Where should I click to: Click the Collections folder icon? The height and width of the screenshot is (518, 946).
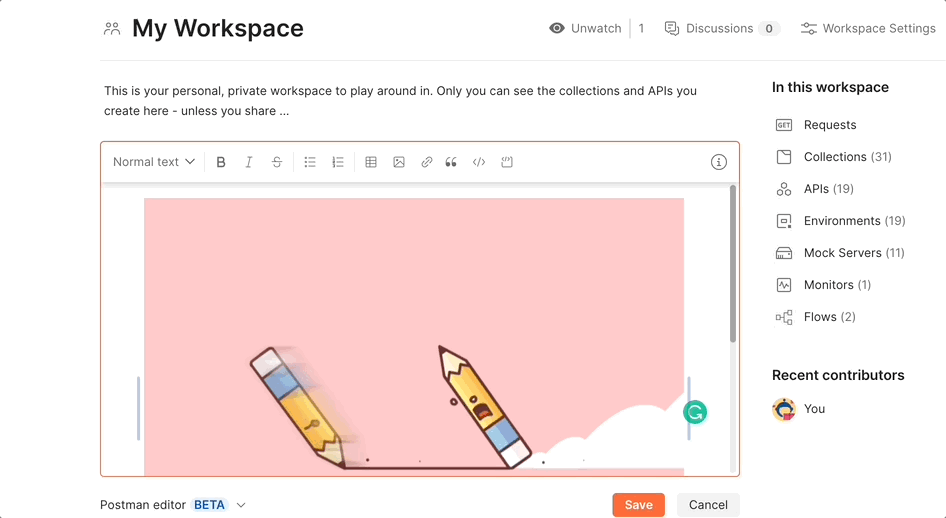784,157
